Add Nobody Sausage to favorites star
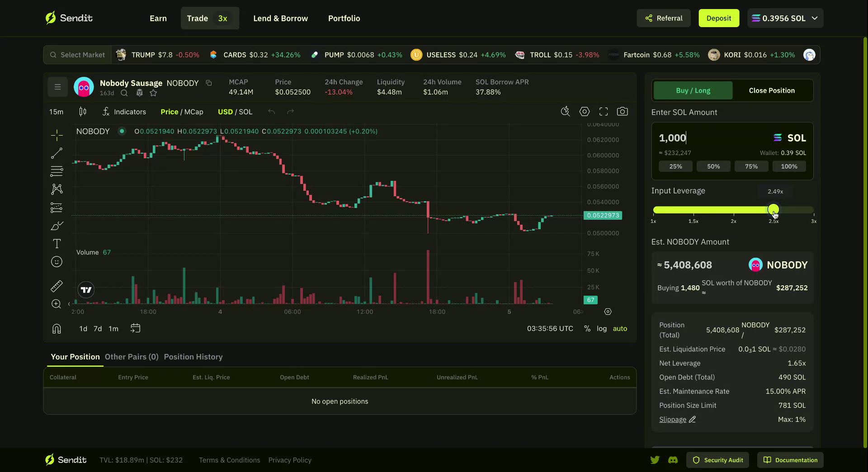This screenshot has height=472, width=868. click(x=153, y=93)
